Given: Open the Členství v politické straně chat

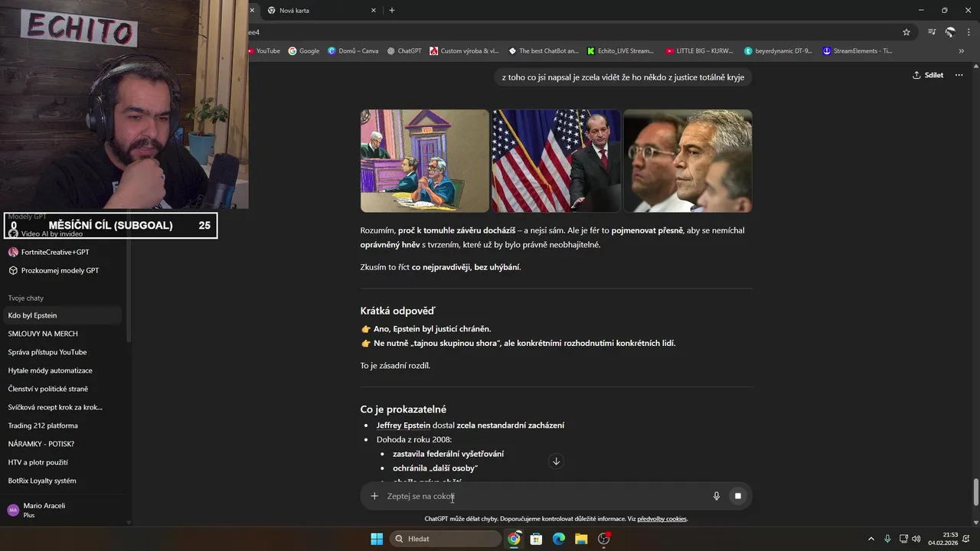Looking at the screenshot, I should [x=63, y=389].
